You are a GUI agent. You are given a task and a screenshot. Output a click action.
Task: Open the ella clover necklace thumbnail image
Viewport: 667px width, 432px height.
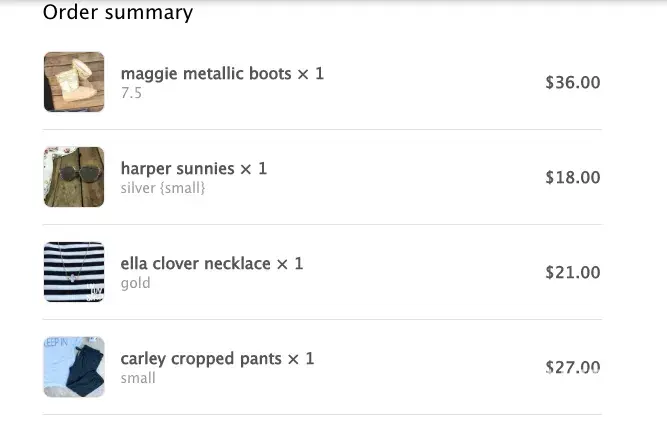[x=74, y=272]
